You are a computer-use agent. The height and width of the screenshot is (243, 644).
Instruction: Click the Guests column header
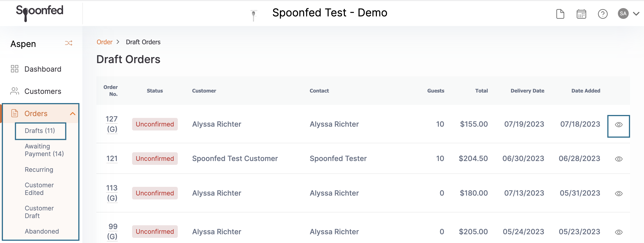click(x=435, y=91)
